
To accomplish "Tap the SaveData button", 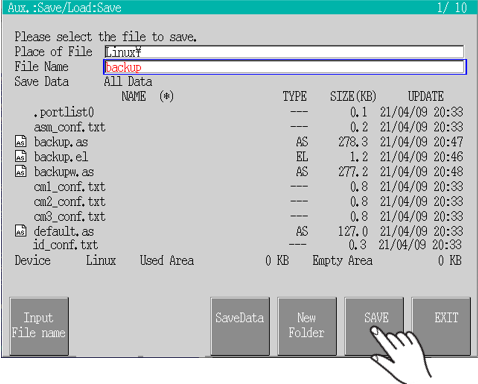I will pyautogui.click(x=240, y=326).
